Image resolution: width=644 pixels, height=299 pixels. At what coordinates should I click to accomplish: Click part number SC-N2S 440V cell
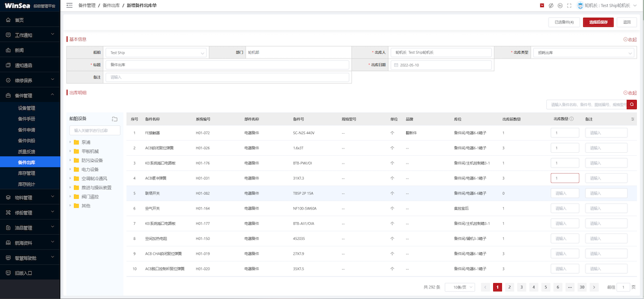(x=304, y=133)
